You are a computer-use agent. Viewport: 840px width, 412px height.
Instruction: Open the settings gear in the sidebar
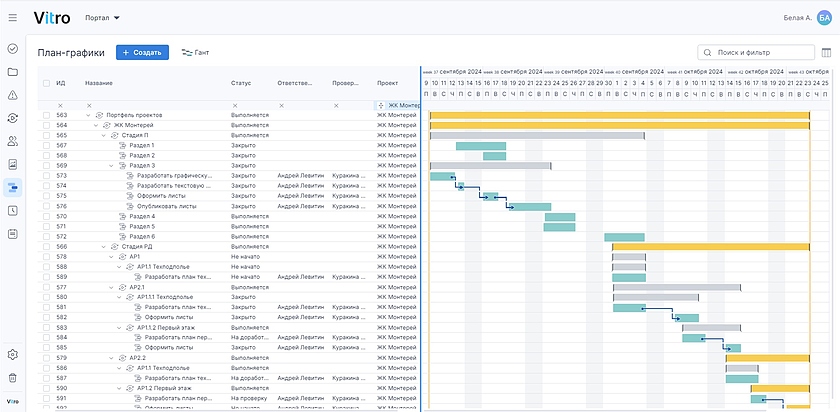pyautogui.click(x=13, y=355)
